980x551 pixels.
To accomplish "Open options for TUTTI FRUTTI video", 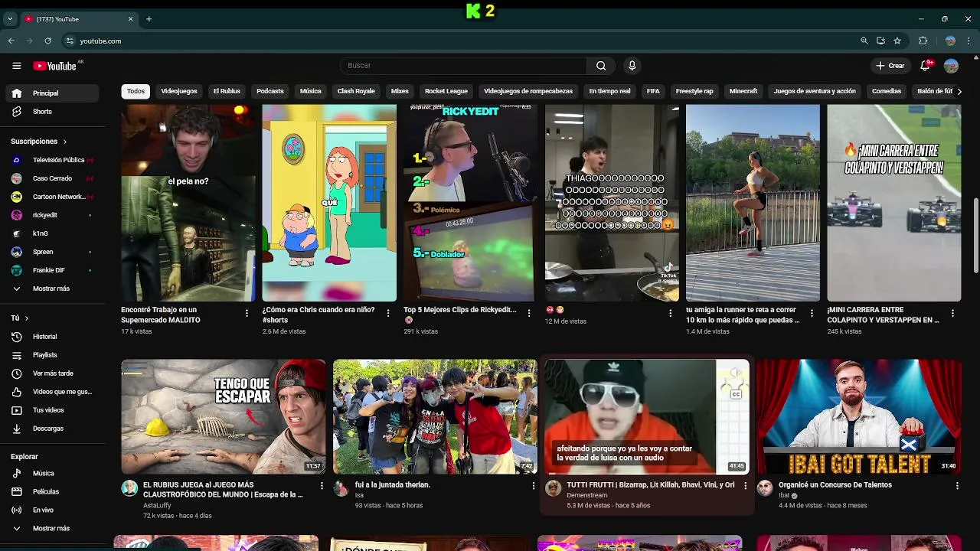I will 745,486.
